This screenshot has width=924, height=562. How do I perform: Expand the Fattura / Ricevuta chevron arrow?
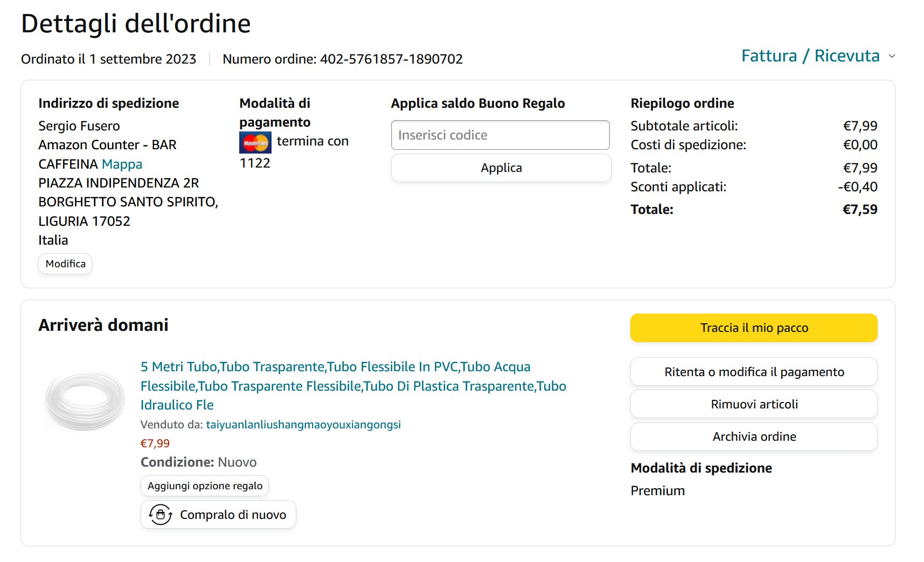892,56
